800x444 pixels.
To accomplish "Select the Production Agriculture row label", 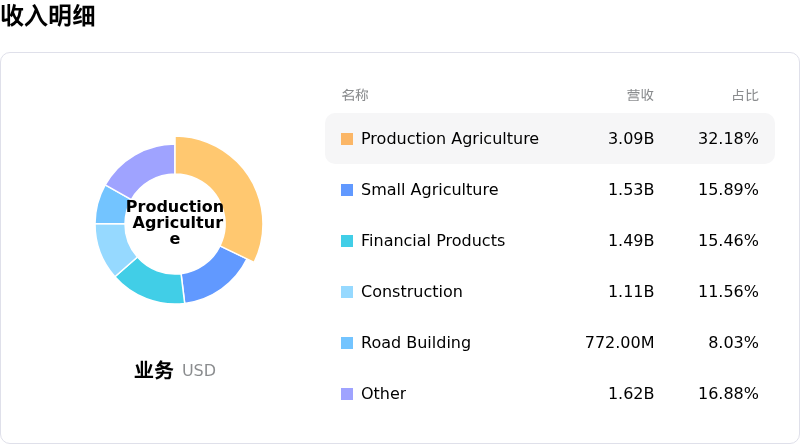I will pos(449,139).
